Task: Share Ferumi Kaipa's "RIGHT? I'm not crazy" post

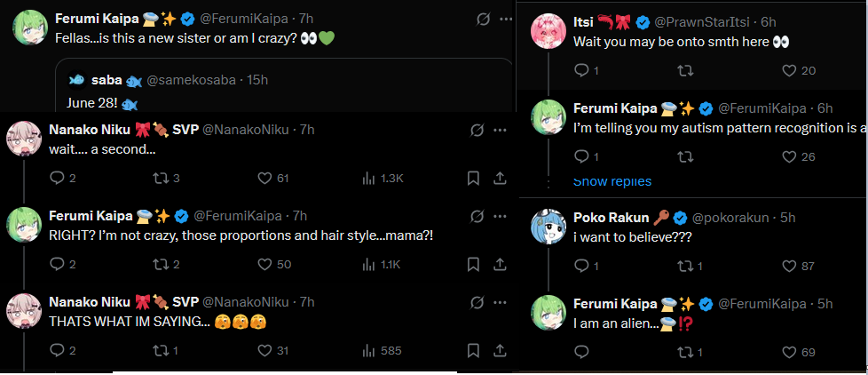Action: (500, 264)
